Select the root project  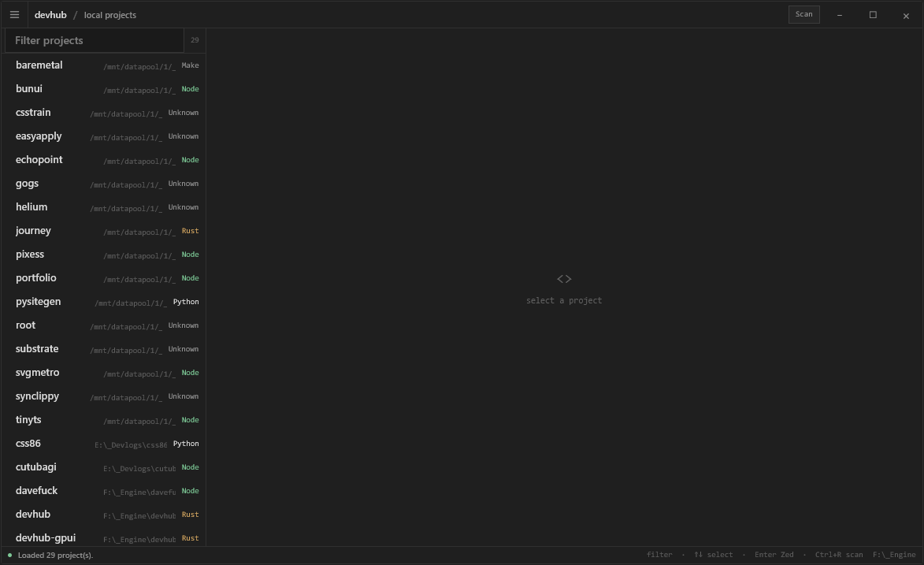point(104,325)
